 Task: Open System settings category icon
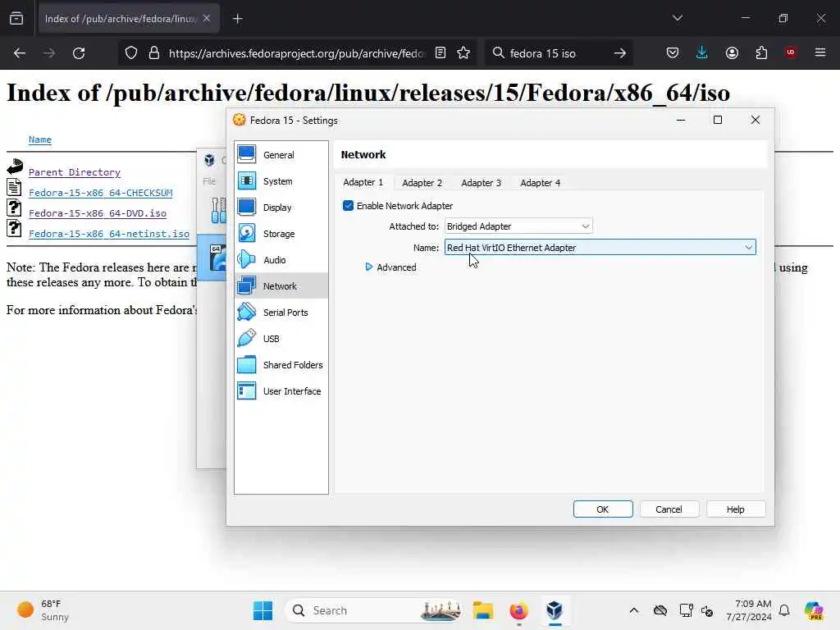click(246, 181)
